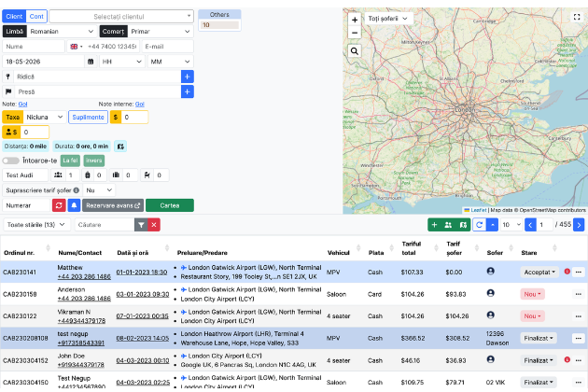The width and height of the screenshot is (588, 392).
Task: Focus the Nume input field
Action: click(34, 47)
